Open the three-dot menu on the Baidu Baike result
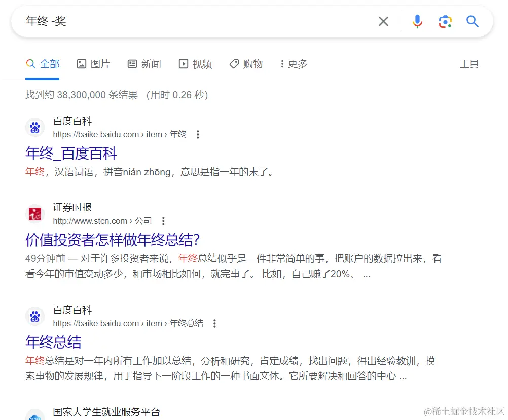This screenshot has width=508, height=420. 198,134
